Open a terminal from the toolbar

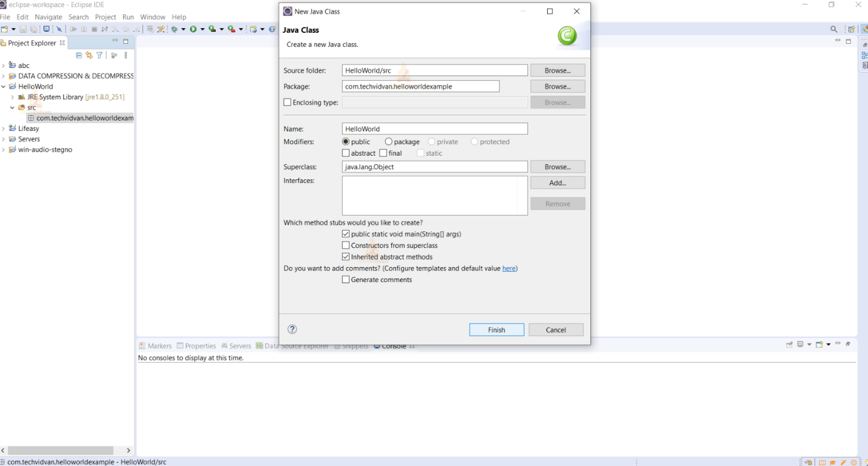[x=46, y=29]
